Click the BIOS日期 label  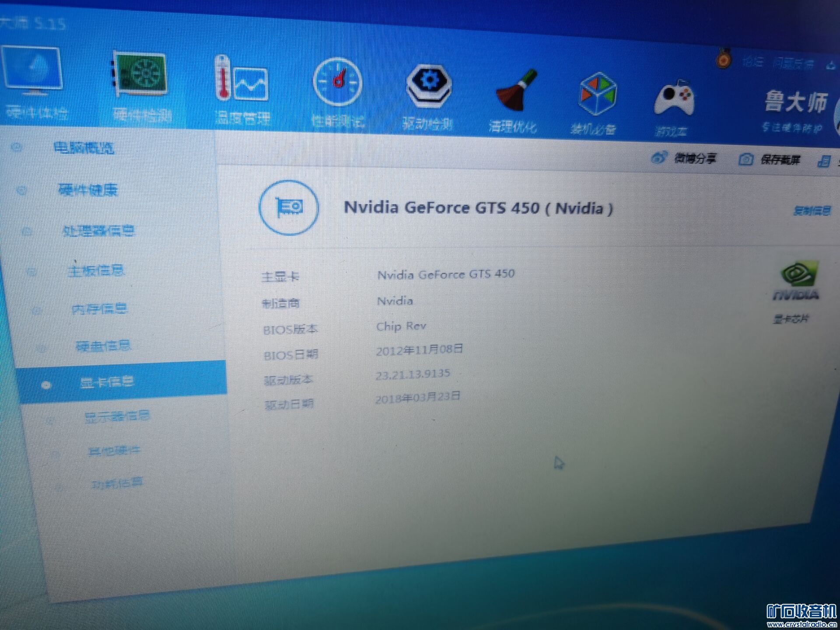pos(291,355)
